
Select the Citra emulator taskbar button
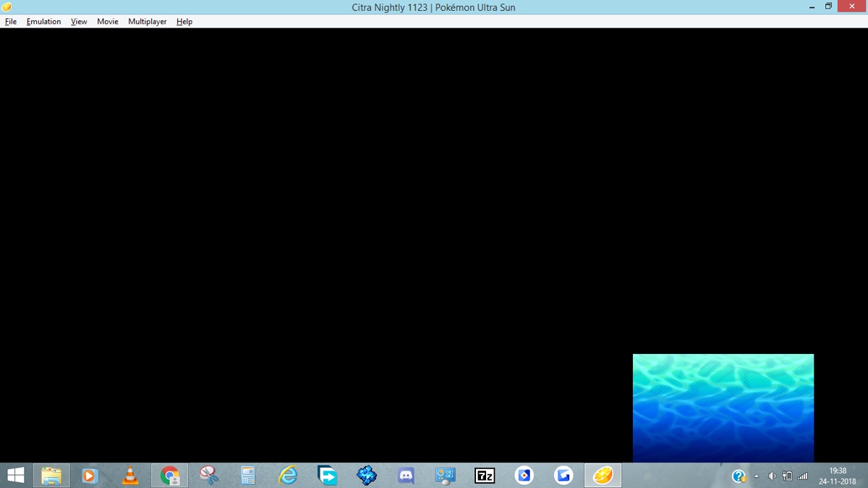coord(603,476)
